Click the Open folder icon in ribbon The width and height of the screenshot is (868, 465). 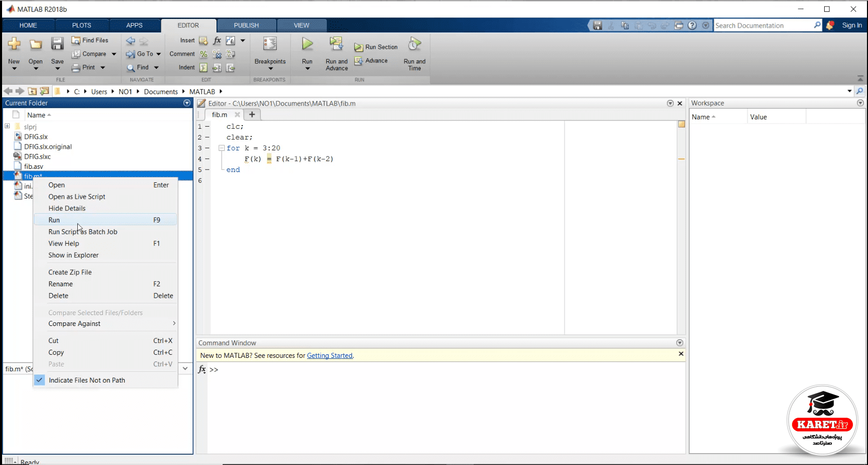(x=36, y=44)
